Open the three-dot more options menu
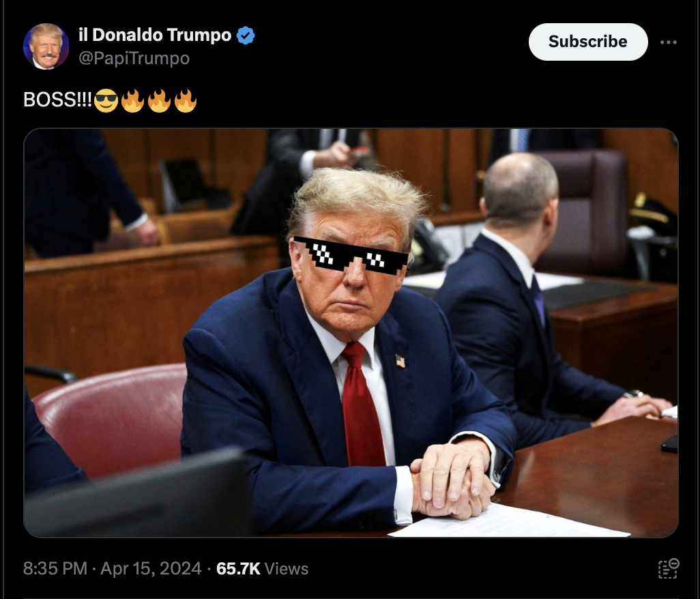Image resolution: width=700 pixels, height=599 pixels. pyautogui.click(x=669, y=42)
